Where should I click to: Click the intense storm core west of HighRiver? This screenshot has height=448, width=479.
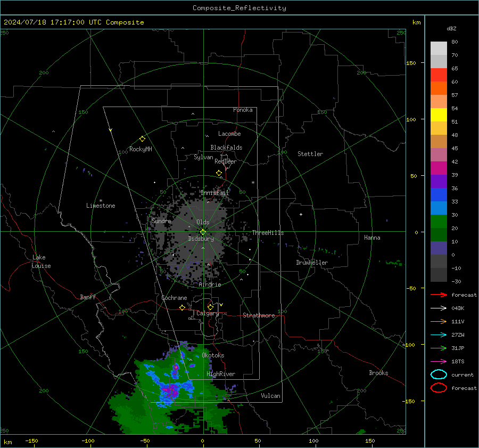[x=170, y=392]
